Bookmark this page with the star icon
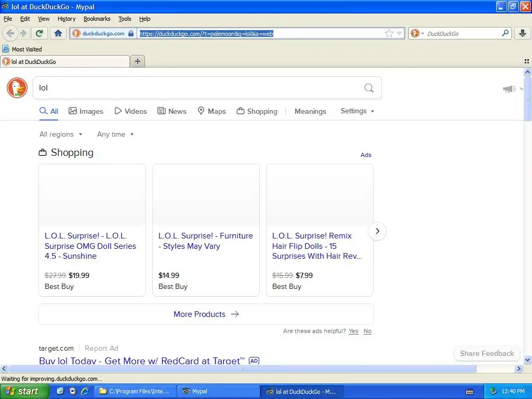 point(389,33)
